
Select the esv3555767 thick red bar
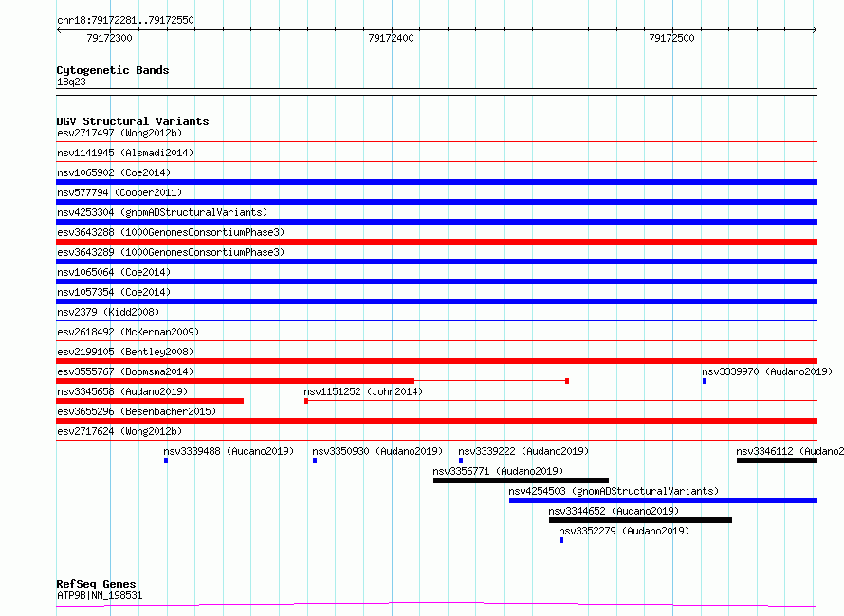pyautogui.click(x=235, y=381)
